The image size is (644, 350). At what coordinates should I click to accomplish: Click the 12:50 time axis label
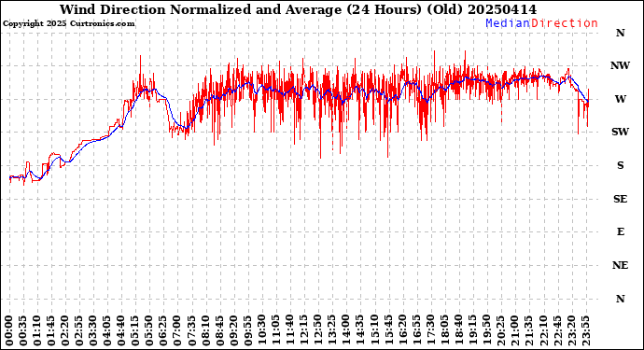318,330
